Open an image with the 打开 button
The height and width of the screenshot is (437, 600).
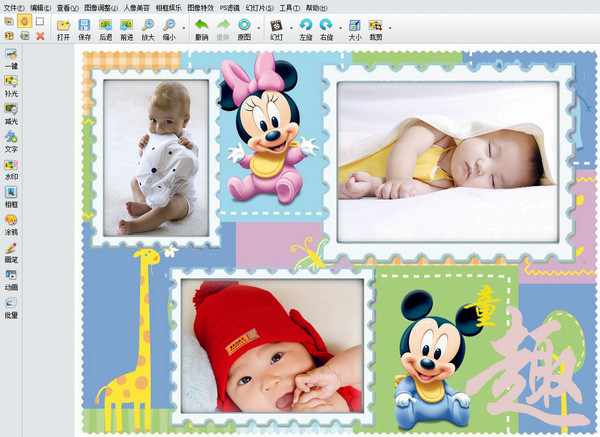(x=64, y=30)
